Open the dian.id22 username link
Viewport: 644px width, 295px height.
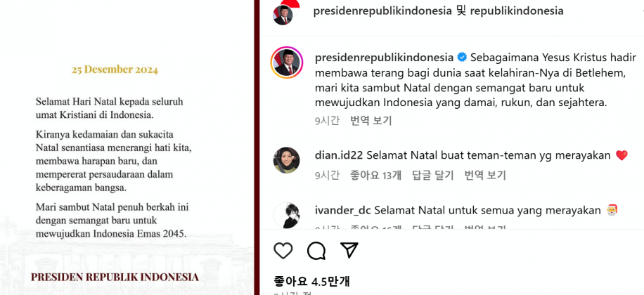(339, 155)
